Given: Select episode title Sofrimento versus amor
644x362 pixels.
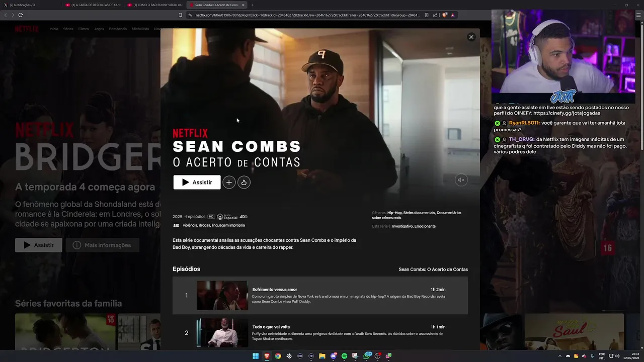Looking at the screenshot, I should (x=275, y=290).
